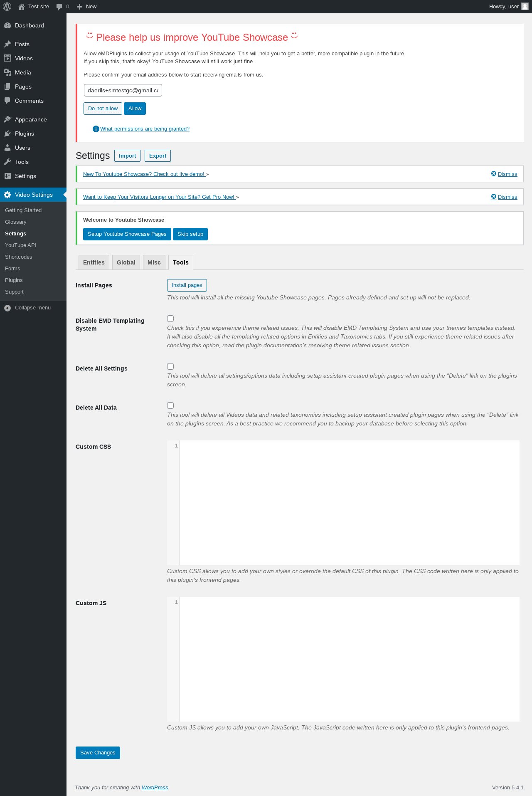Click the Export button
Image resolution: width=532 pixels, height=796 pixels.
point(158,156)
